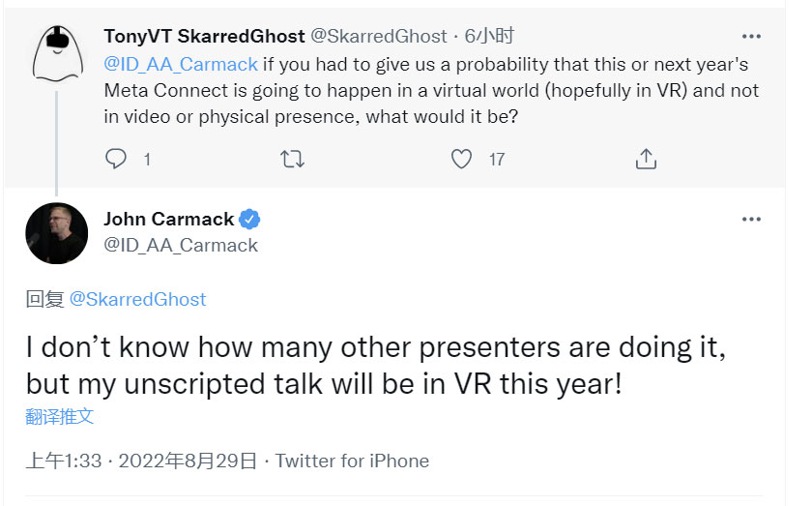Open the 上午1:33 · 2022年8月29日 timestamp

[x=141, y=461]
